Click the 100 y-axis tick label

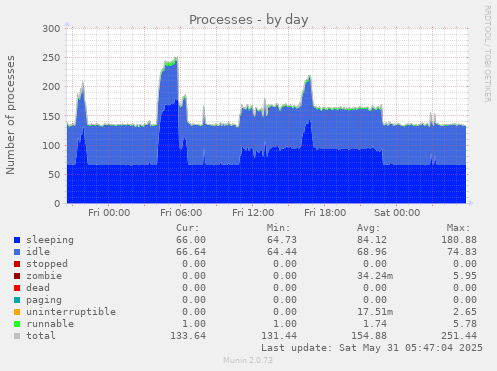[51, 146]
